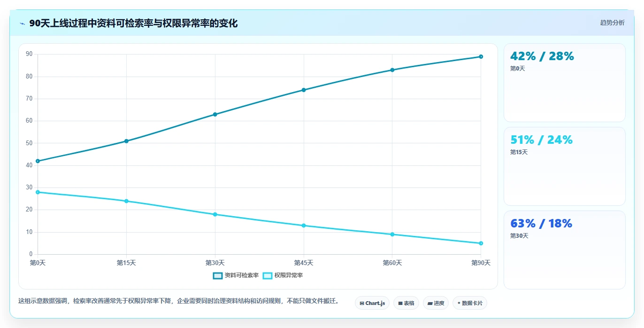Toggle the 资料可检索率 legend item
644x328 pixels.
pos(236,275)
